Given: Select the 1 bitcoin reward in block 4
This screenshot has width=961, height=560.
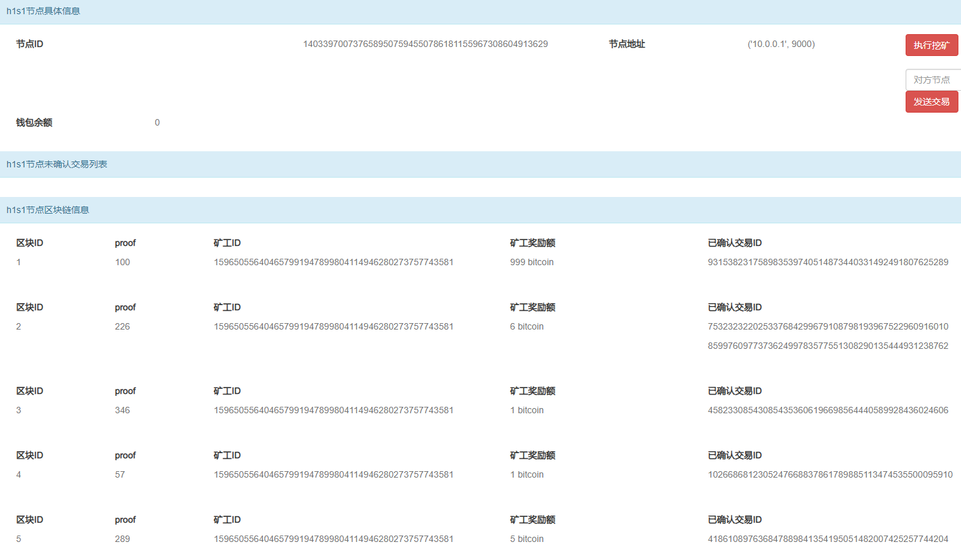Looking at the screenshot, I should pos(527,474).
